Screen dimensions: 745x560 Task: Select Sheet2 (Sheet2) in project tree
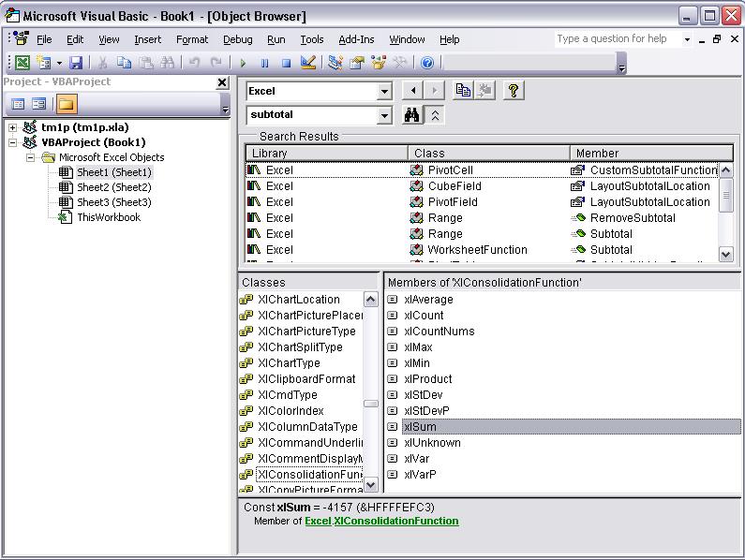pos(114,187)
